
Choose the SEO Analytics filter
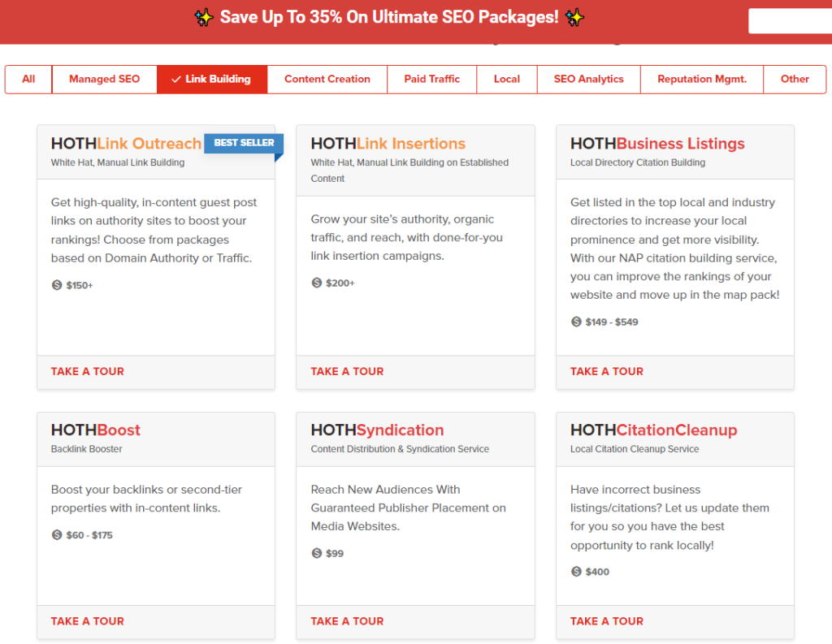click(588, 80)
